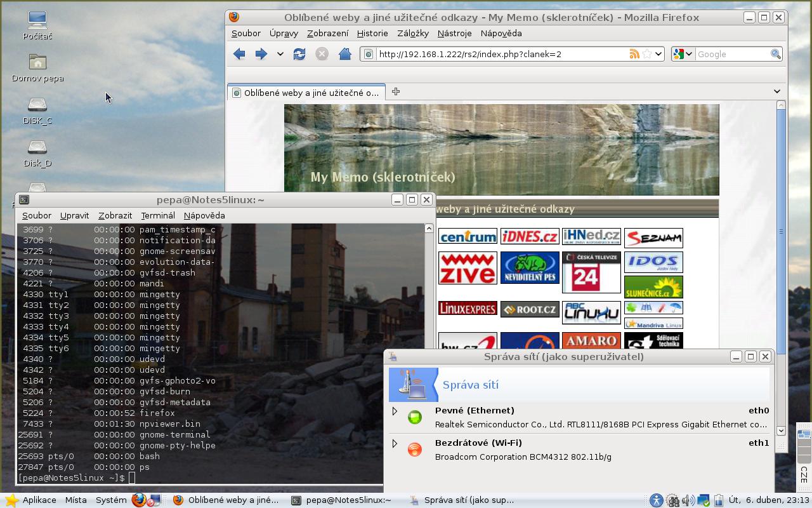Open the Místa panel menu
The height and width of the screenshot is (508, 812).
click(x=75, y=500)
